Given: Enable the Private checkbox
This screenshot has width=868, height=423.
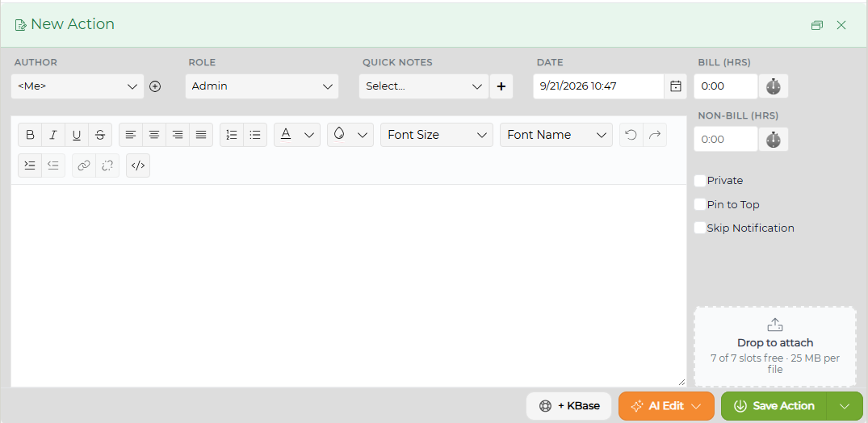Looking at the screenshot, I should (700, 181).
